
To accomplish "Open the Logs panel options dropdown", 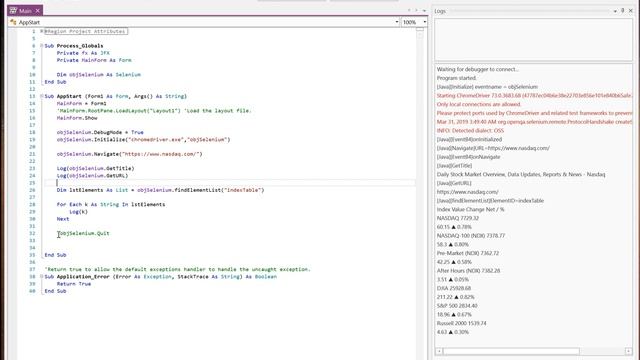I will 615,11.
